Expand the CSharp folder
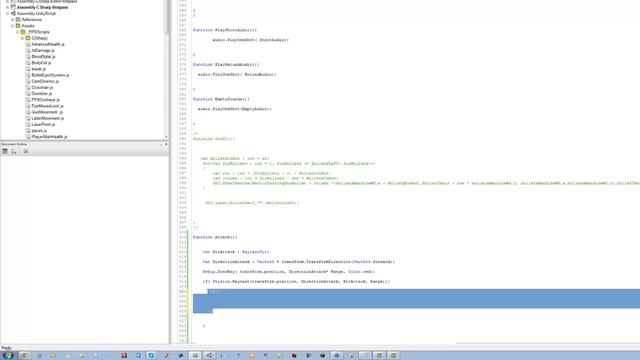The image size is (640, 360). coord(23,38)
